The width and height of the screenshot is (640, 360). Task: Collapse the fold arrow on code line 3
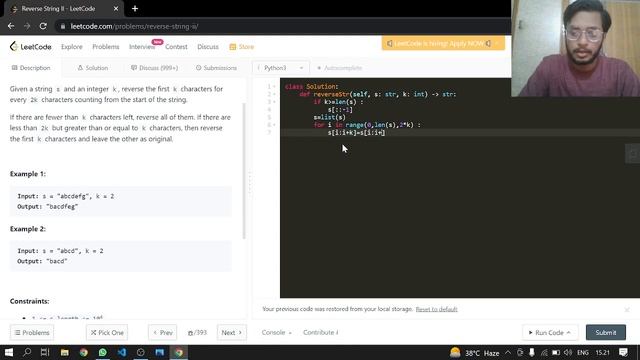(x=274, y=102)
